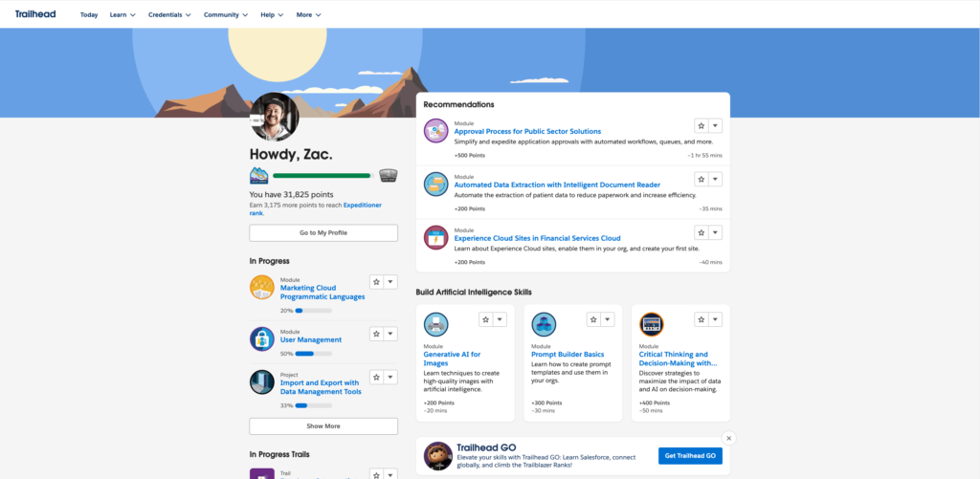Click the Prompt Builder Basics icon

pos(544,325)
